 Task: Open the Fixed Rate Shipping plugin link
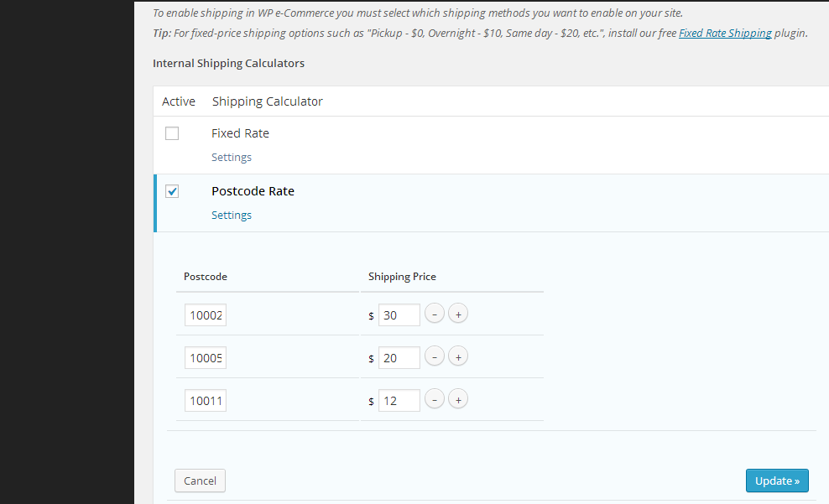pos(725,34)
